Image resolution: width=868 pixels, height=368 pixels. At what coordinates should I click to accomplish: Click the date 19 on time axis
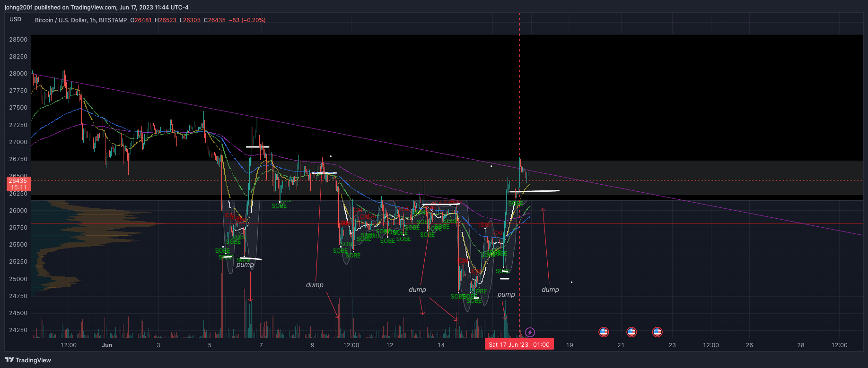[x=570, y=345]
